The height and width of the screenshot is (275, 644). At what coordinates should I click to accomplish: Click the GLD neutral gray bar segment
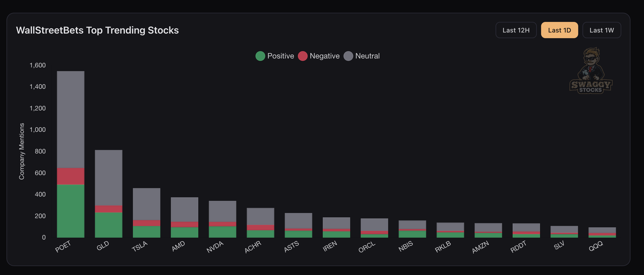(x=109, y=178)
